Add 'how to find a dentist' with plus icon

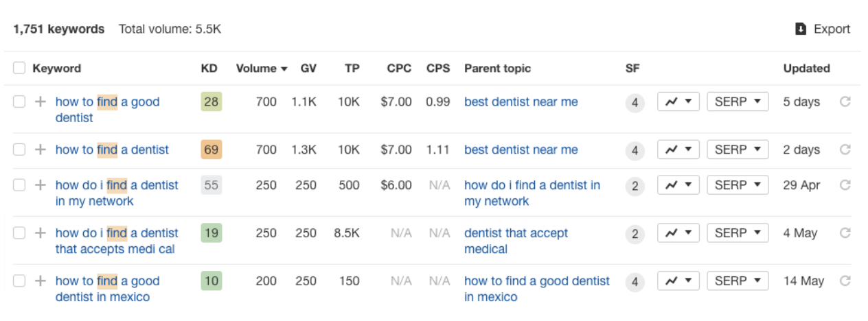pos(41,150)
